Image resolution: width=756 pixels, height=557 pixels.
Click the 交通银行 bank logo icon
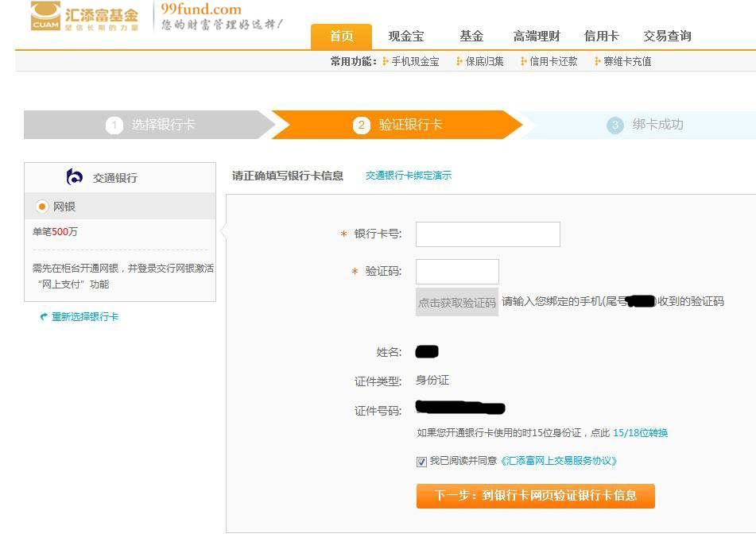click(75, 177)
